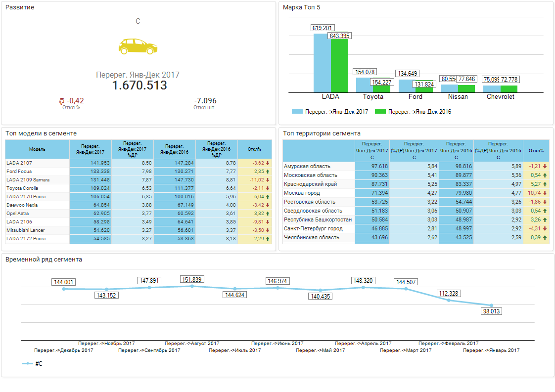Click the Chevrolet axis label
Viewport: 555px width, 392px height.
pyautogui.click(x=500, y=96)
